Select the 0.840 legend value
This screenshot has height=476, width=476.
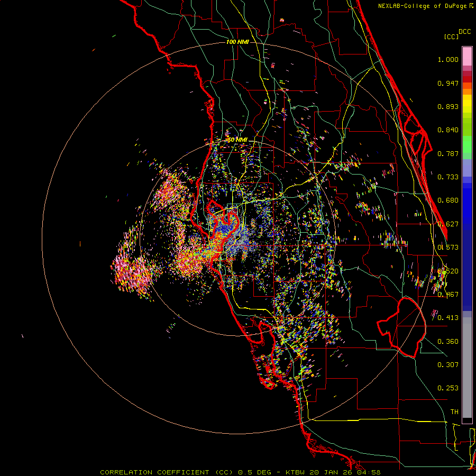[448, 130]
